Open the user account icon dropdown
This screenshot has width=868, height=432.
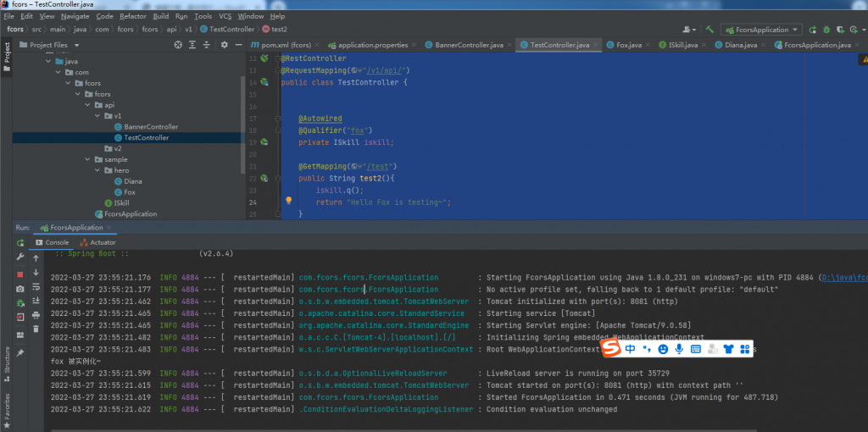(x=689, y=30)
